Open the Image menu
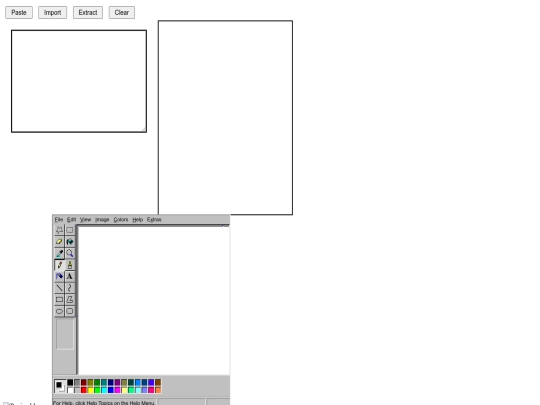The image size is (540, 405). click(x=102, y=219)
